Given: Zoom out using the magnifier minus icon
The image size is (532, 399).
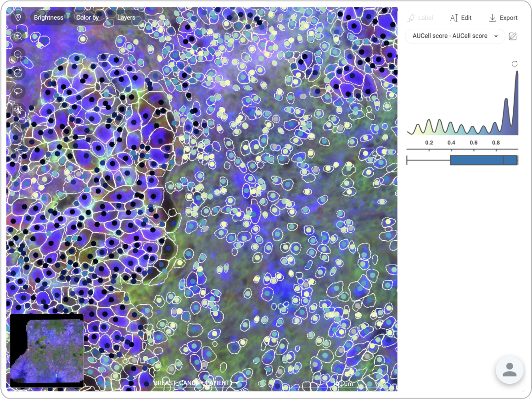Looking at the screenshot, I should 18,54.
